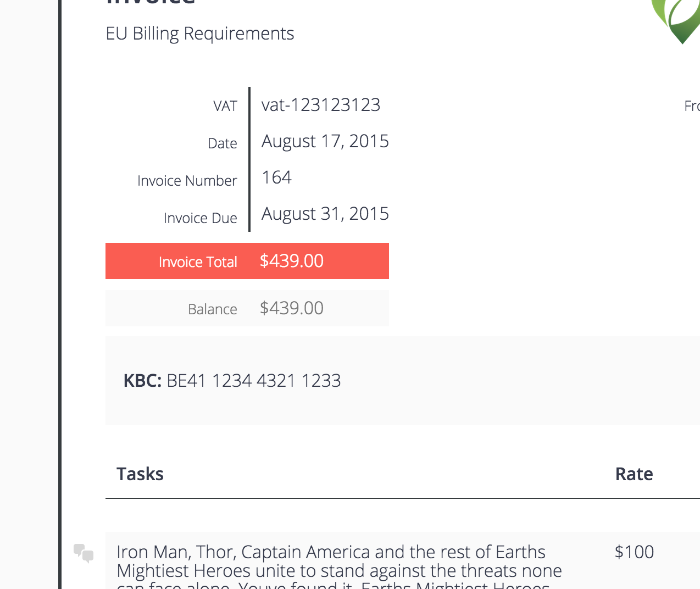
Task: Click the $439.00 invoice total amount
Action: click(x=292, y=261)
